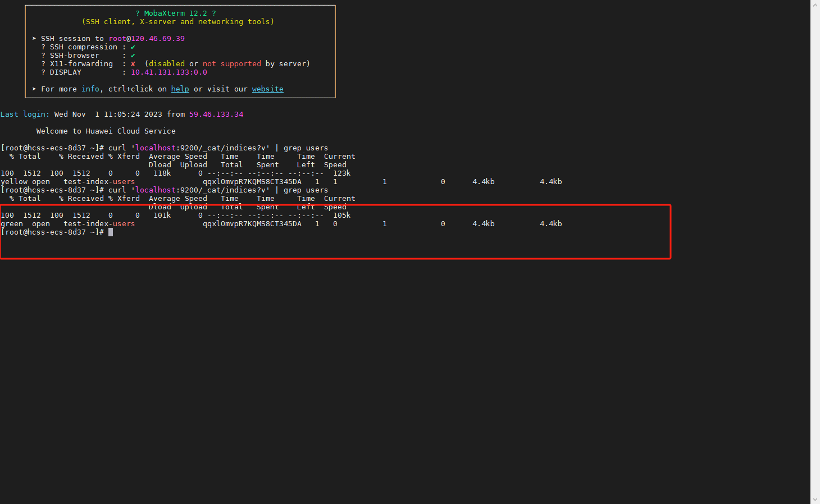Click the last login IP 59.46.133.34

point(216,114)
